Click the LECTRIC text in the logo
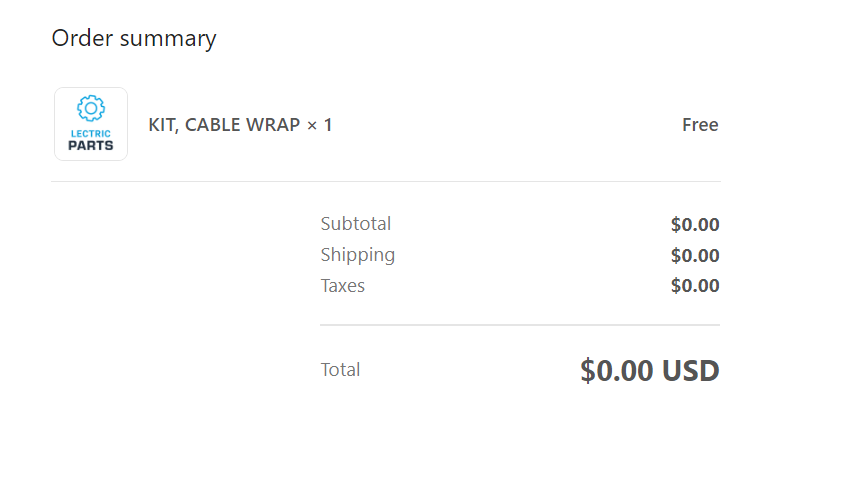 [x=91, y=133]
